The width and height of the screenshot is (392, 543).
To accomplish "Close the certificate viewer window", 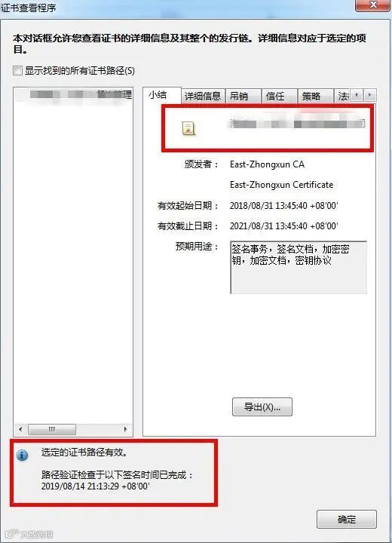I will pyautogui.click(x=373, y=5).
